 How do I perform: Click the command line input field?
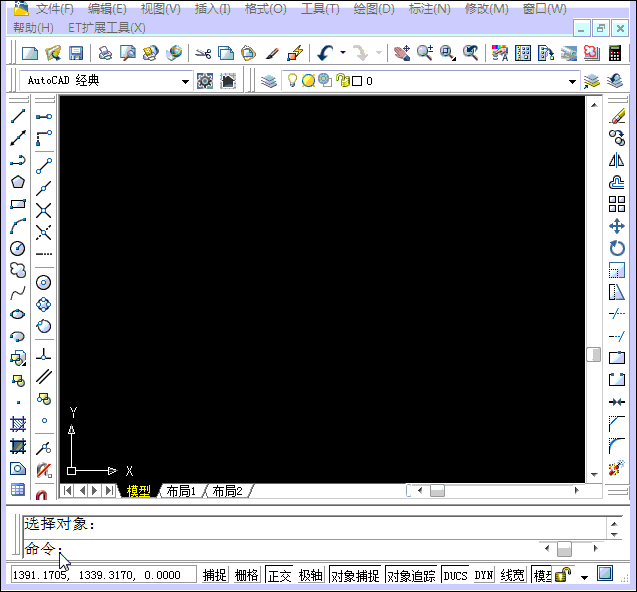click(x=300, y=549)
